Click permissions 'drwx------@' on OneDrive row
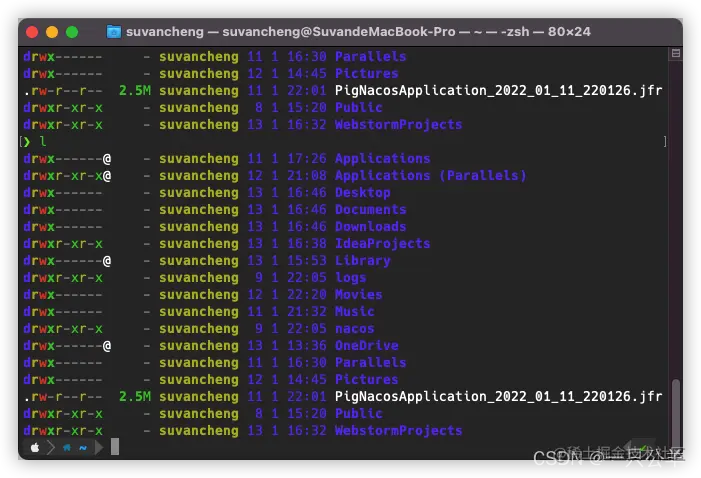Screen dimensions: 701x478 pos(67,346)
